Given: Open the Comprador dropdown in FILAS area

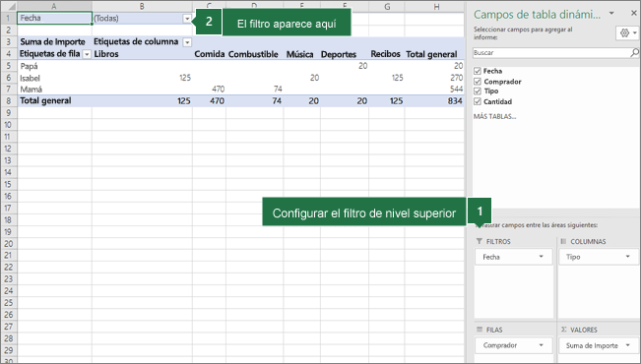Looking at the screenshot, I should pos(541,345).
